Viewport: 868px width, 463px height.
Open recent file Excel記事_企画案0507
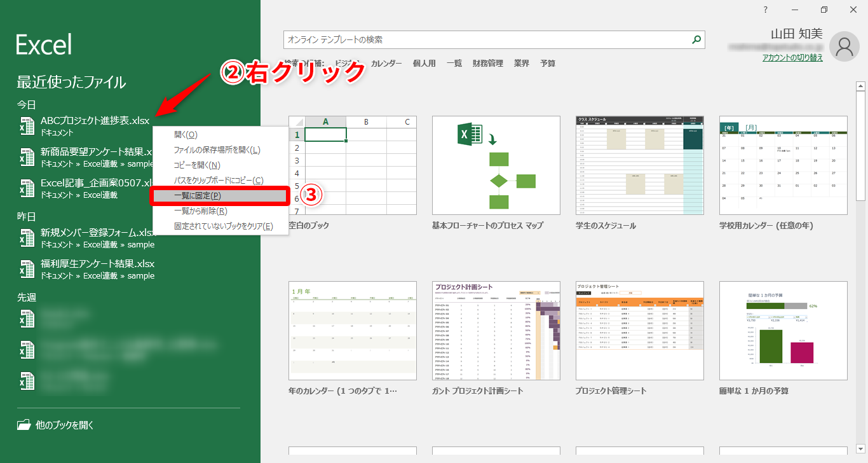tap(97, 183)
